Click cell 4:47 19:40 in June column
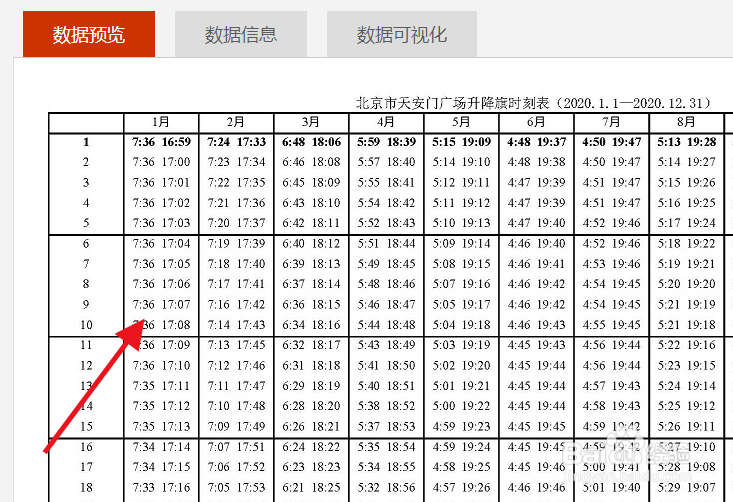733x502 pixels. (537, 223)
